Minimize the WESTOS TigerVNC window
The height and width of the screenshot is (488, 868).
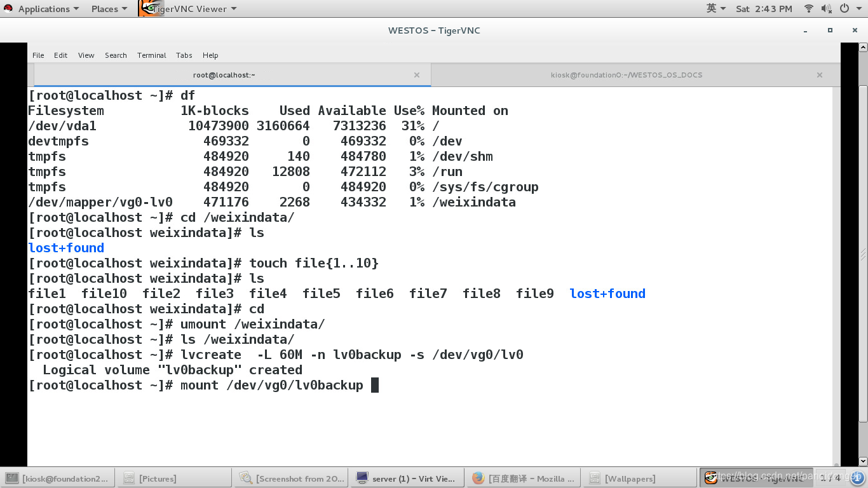click(806, 30)
